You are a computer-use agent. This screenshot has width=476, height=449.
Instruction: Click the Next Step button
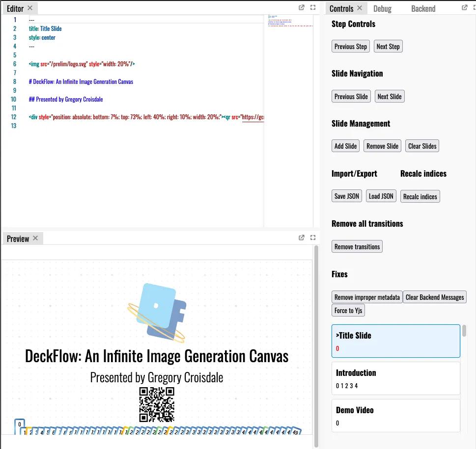pos(388,47)
